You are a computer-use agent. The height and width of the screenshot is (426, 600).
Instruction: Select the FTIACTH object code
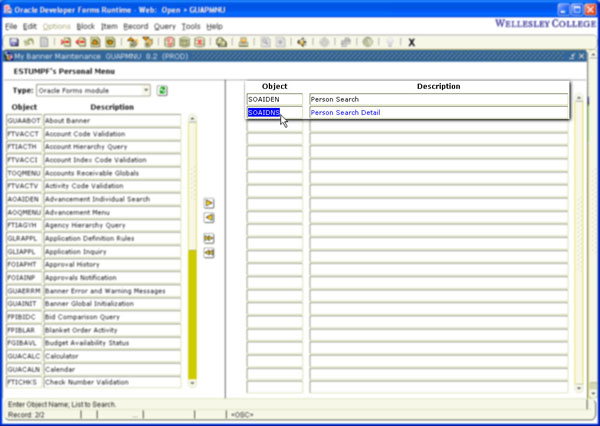[x=24, y=147]
